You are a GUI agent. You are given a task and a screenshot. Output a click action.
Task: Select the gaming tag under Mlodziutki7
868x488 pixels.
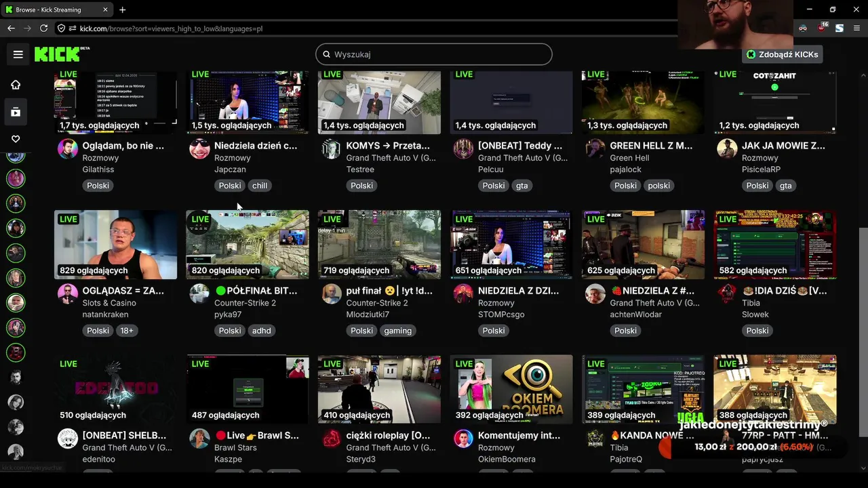click(x=398, y=331)
